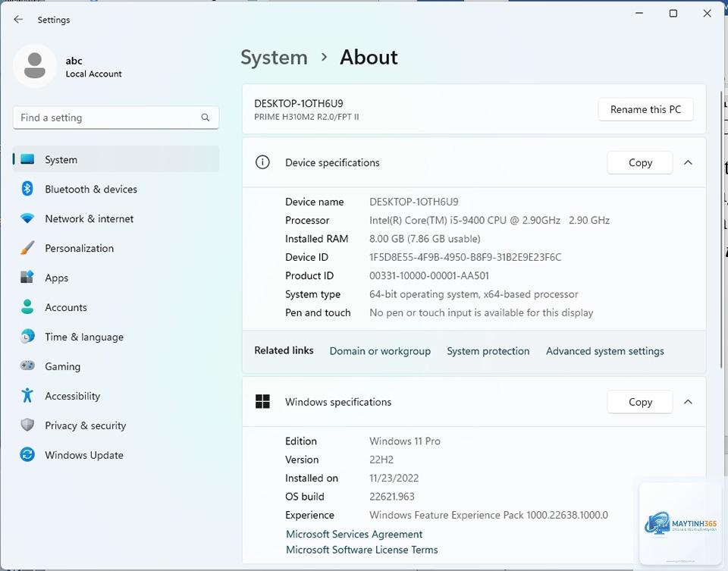Click the back arrow in Settings header

click(x=18, y=20)
